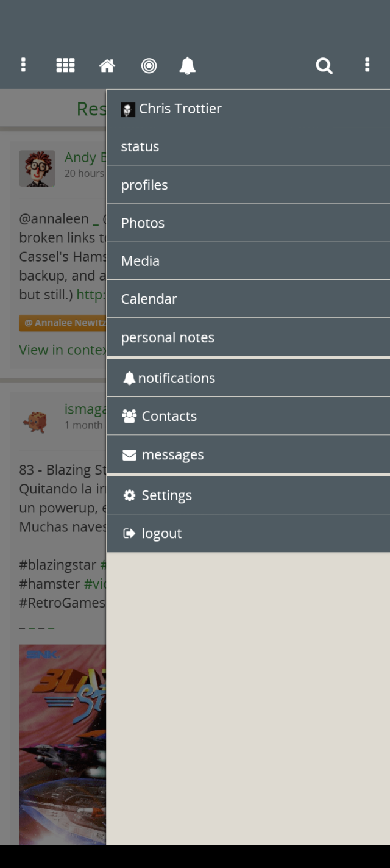Image resolution: width=390 pixels, height=868 pixels.
Task: Select Calendar from the user menu
Action: point(149,298)
